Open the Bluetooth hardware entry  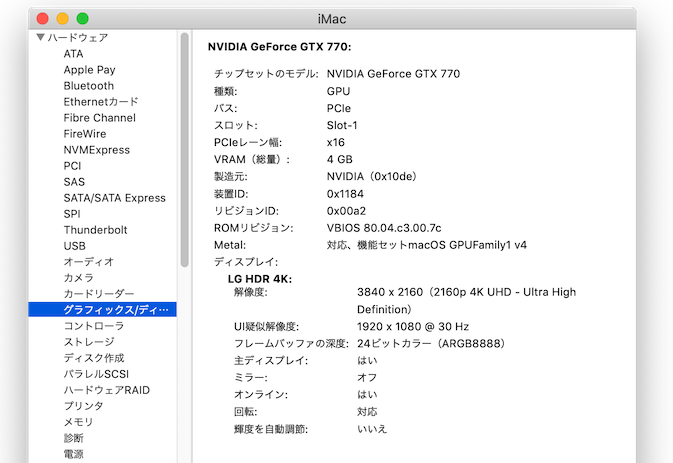coord(89,86)
